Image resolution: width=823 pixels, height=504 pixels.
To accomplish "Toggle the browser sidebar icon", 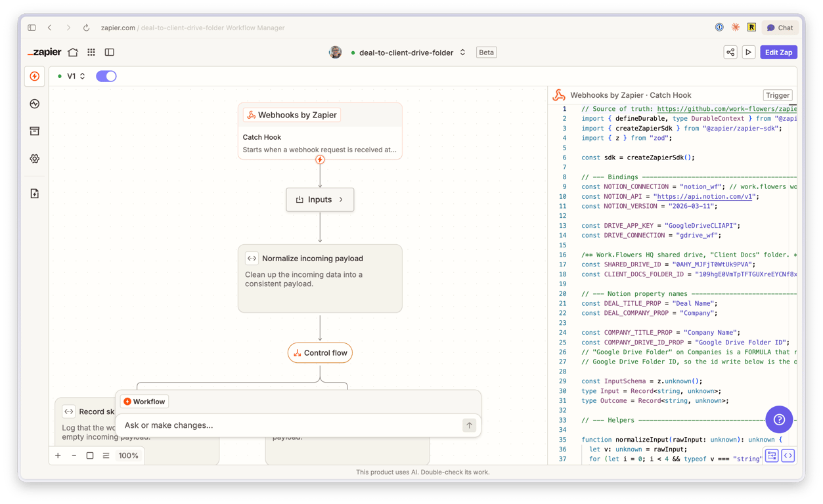I will point(32,28).
